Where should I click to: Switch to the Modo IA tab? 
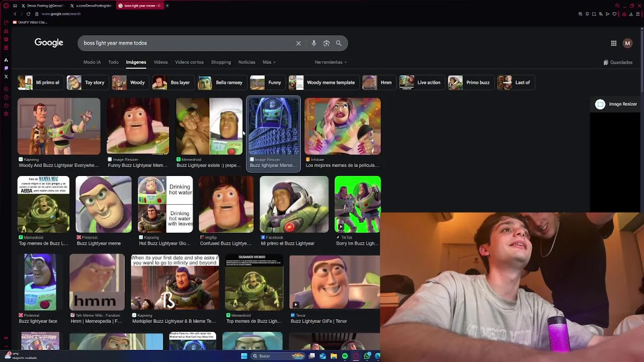[x=92, y=62]
